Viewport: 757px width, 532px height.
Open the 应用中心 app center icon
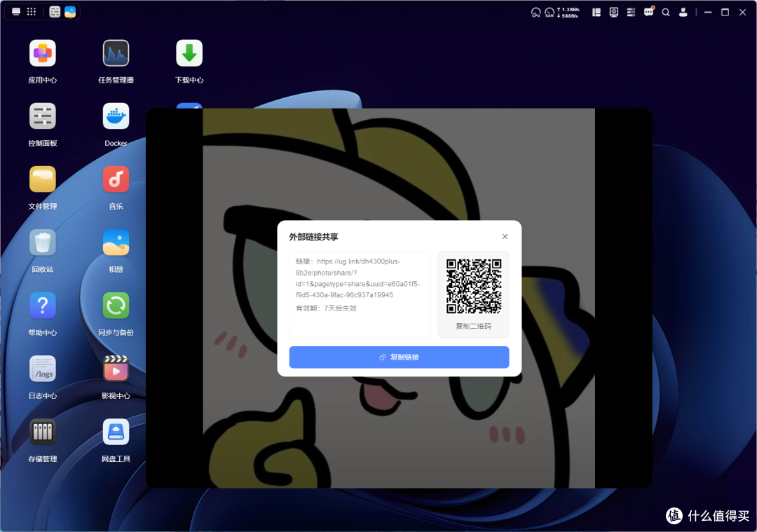43,53
